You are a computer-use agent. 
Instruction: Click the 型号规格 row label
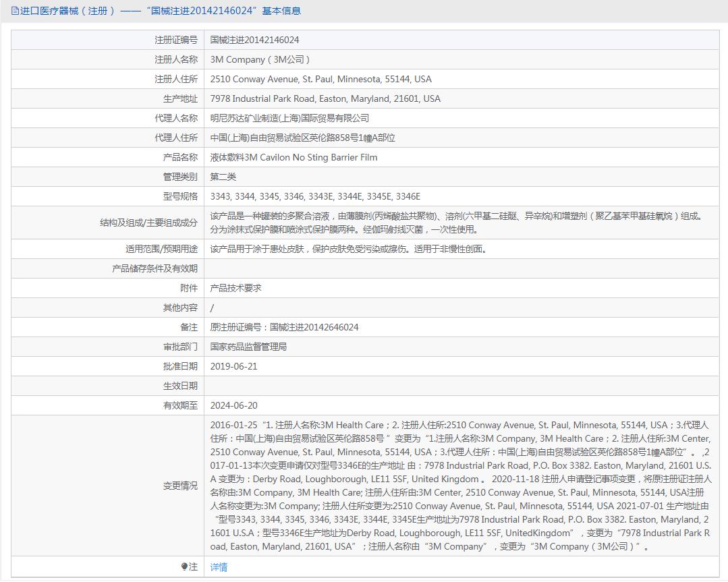180,196
